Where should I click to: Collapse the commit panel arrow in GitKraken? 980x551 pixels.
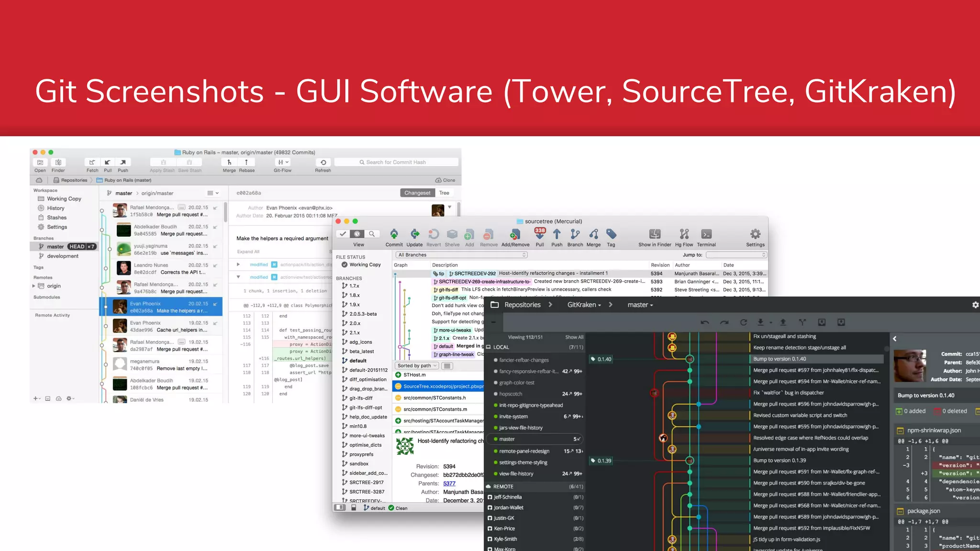coord(895,339)
